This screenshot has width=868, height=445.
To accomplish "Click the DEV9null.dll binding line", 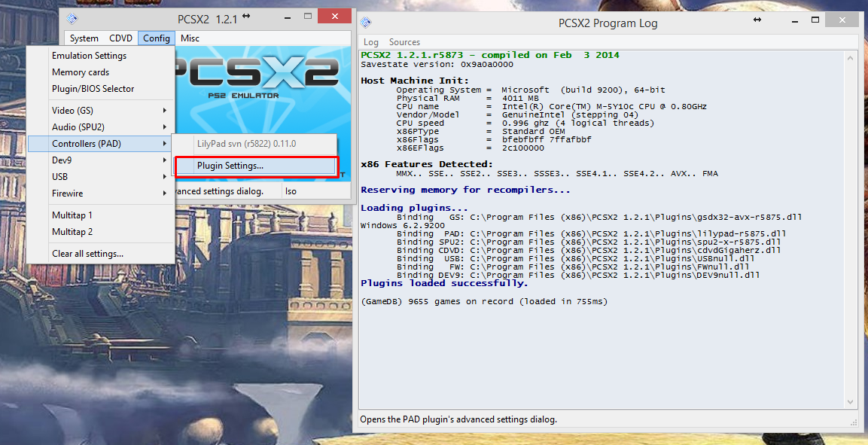I will [x=578, y=275].
